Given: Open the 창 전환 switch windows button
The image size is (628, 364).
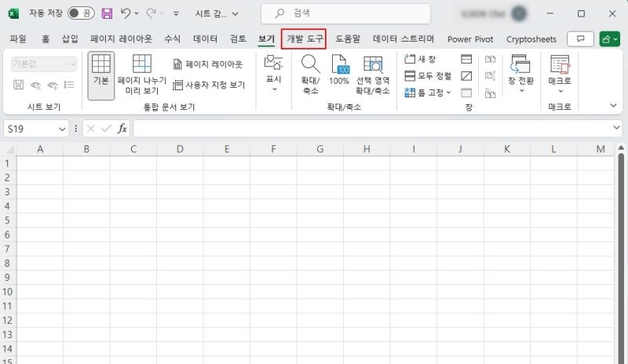Looking at the screenshot, I should pyautogui.click(x=520, y=74).
